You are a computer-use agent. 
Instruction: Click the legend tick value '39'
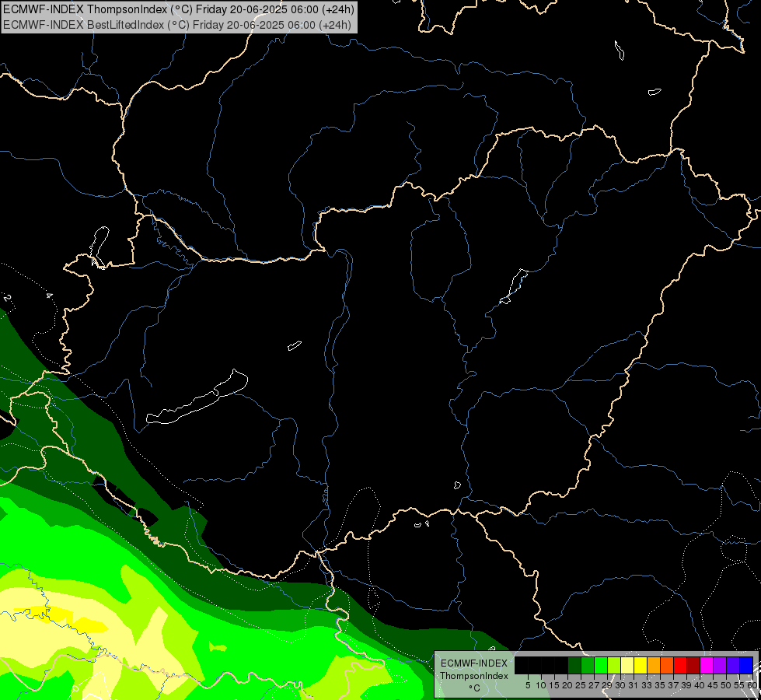(x=686, y=685)
